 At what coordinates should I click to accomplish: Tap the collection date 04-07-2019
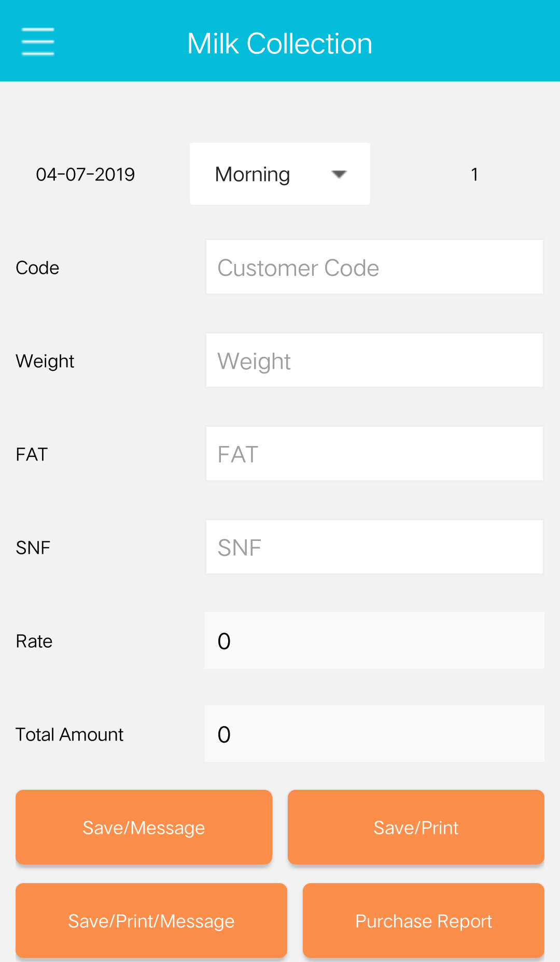(86, 174)
